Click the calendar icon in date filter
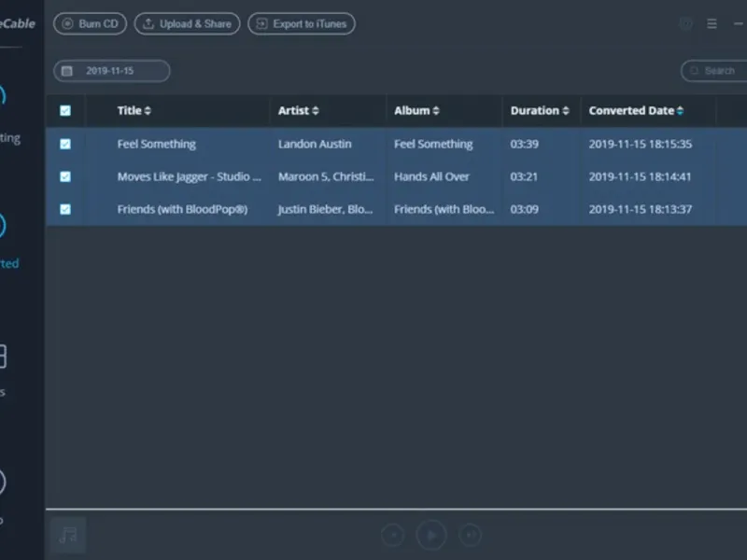 (x=67, y=71)
